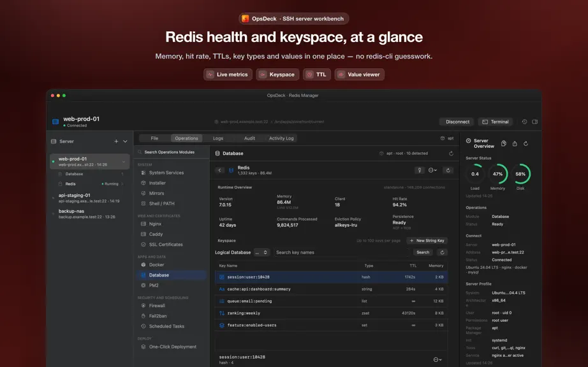Expand the Redis Running chevron in sidebar

(x=122, y=184)
